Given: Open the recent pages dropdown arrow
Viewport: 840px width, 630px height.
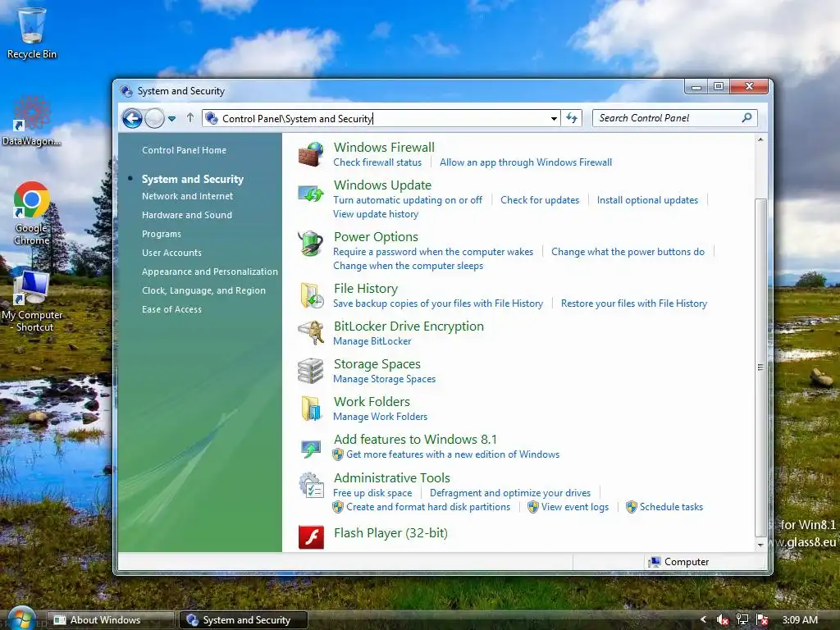Looking at the screenshot, I should pyautogui.click(x=172, y=118).
